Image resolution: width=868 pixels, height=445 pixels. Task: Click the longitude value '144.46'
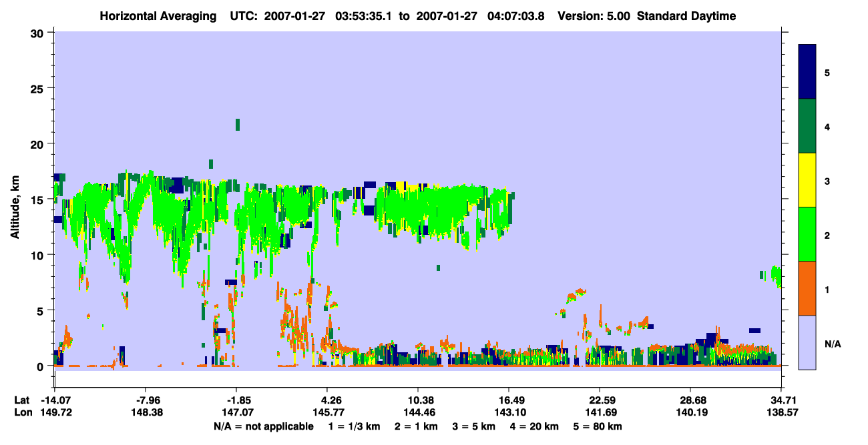(418, 413)
